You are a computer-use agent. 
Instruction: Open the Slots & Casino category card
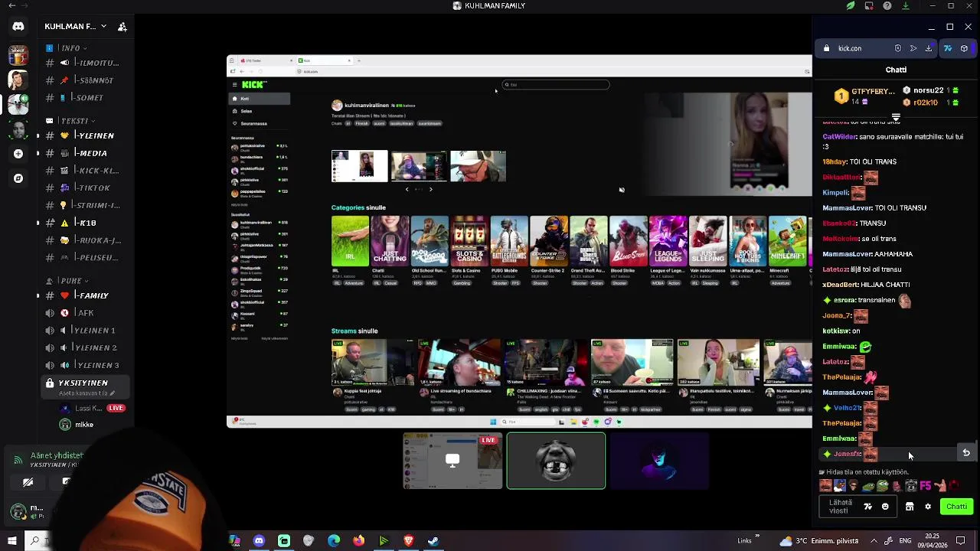469,251
